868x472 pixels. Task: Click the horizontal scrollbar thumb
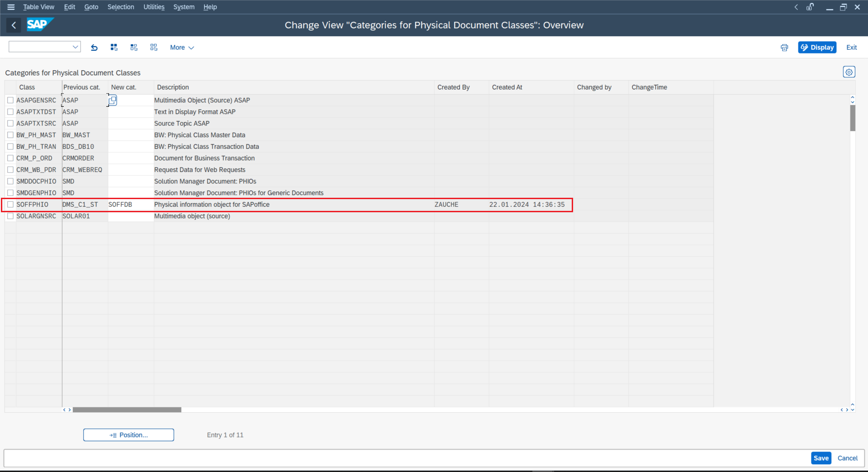pos(127,410)
